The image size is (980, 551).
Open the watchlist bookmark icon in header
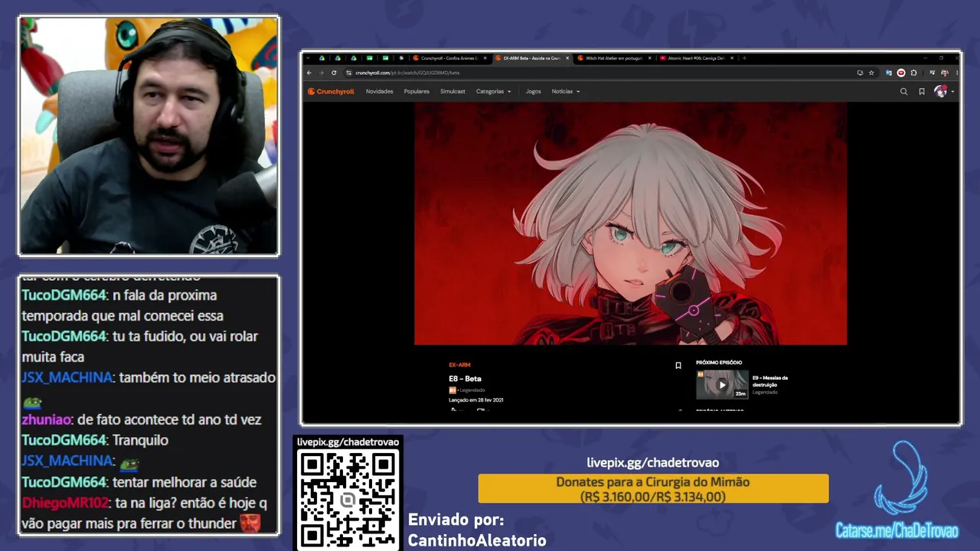[x=922, y=92]
